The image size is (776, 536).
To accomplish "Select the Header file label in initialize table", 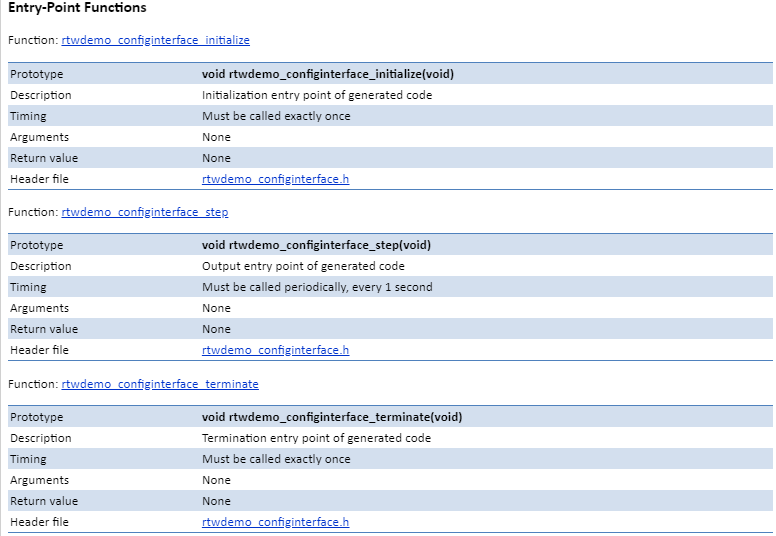I will click(39, 179).
